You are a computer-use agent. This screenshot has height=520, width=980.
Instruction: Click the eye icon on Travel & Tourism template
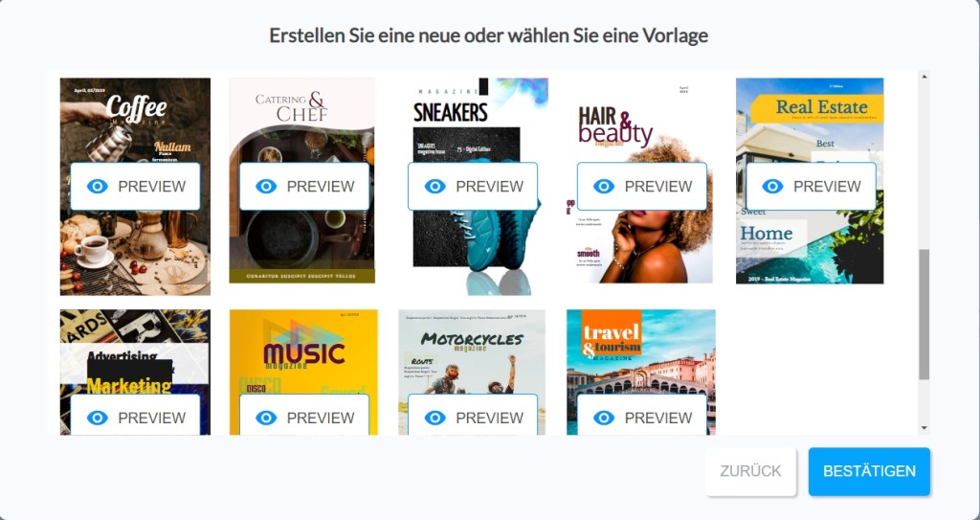coord(604,418)
